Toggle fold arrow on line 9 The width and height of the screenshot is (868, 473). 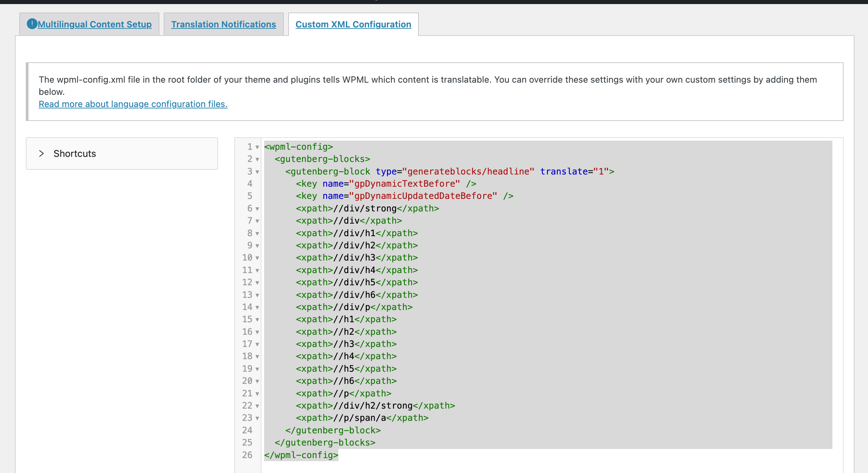coord(257,246)
